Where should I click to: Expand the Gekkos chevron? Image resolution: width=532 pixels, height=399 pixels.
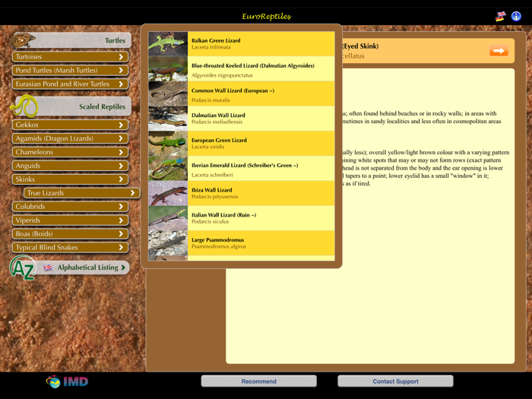[x=121, y=125]
